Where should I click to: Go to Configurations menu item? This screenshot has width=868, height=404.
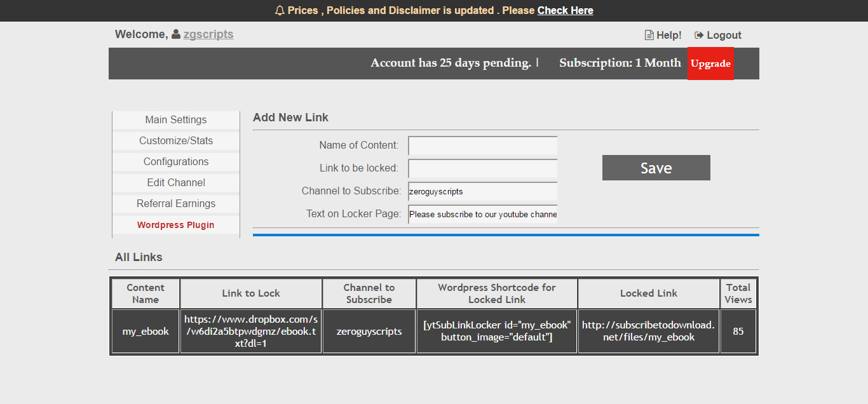pyautogui.click(x=176, y=162)
